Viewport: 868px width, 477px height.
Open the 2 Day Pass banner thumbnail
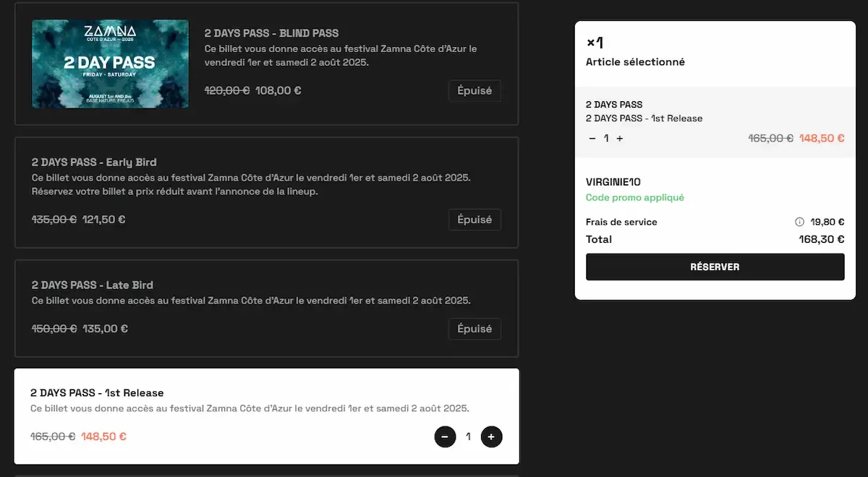110,64
